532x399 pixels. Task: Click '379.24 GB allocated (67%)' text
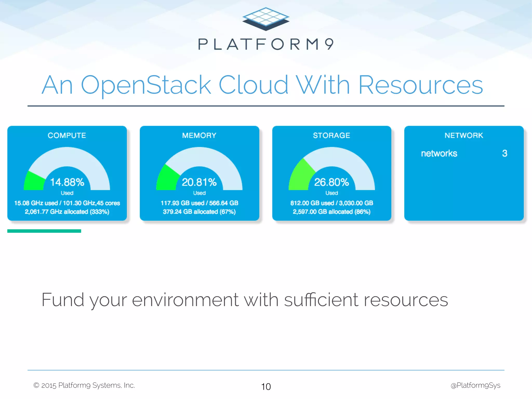[199, 212]
